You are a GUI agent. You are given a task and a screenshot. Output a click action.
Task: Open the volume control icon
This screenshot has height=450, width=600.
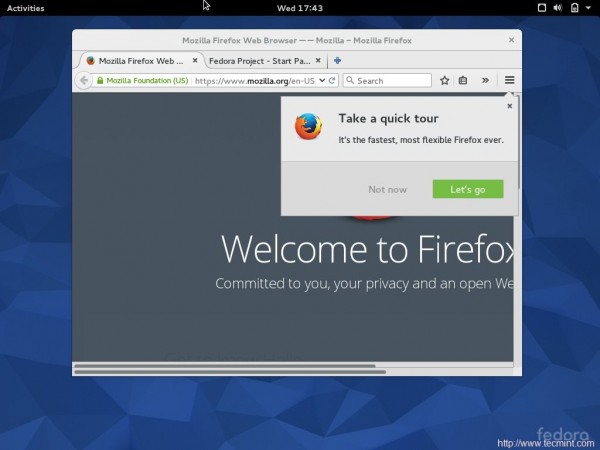558,8
